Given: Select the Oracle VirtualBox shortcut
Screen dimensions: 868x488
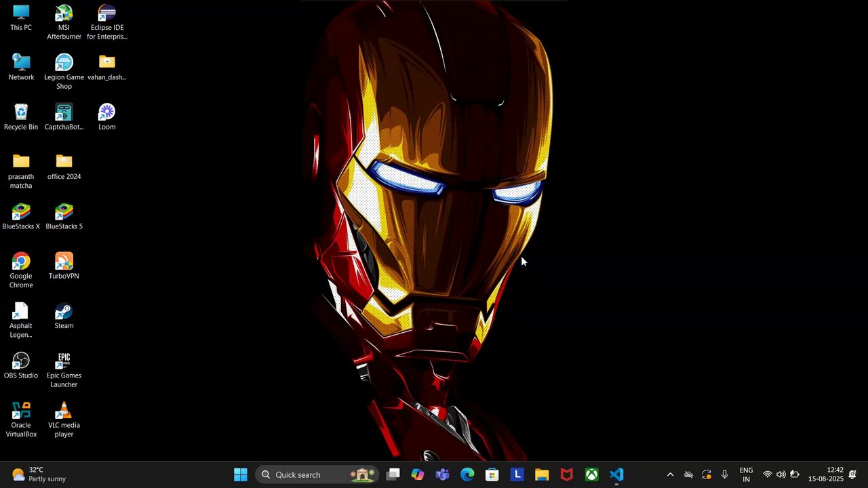Looking at the screenshot, I should (x=21, y=420).
